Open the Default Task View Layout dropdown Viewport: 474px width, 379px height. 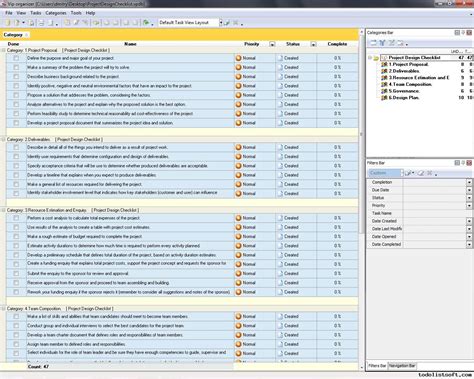(x=220, y=23)
